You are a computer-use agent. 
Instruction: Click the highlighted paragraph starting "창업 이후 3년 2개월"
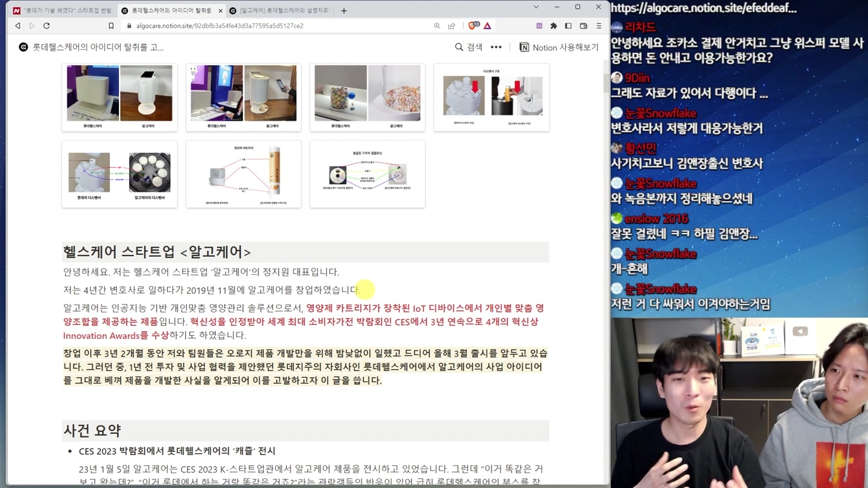click(305, 367)
